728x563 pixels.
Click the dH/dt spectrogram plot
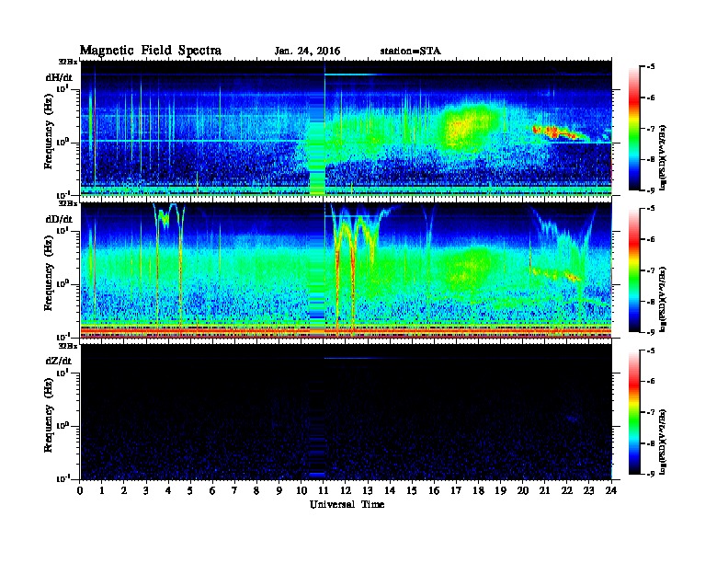point(347,128)
